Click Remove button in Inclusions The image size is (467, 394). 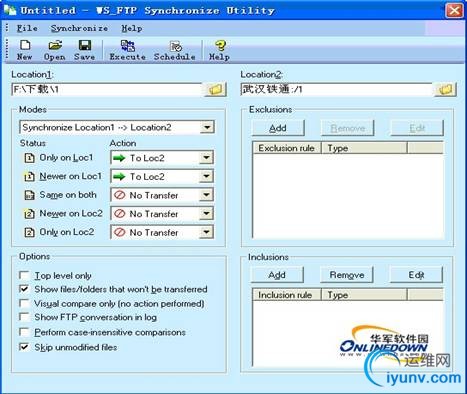[x=347, y=275]
